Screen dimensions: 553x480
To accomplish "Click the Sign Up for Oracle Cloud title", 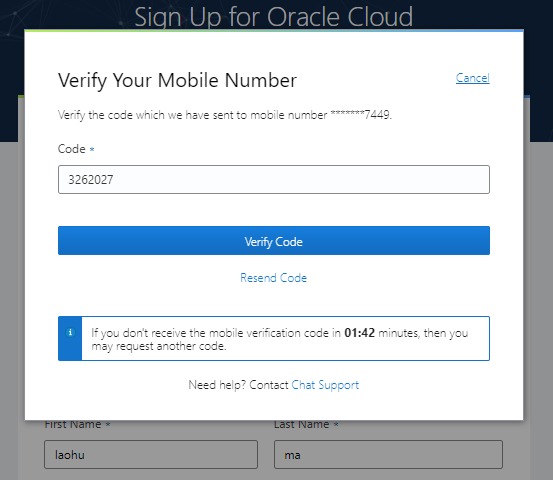I will click(x=273, y=17).
